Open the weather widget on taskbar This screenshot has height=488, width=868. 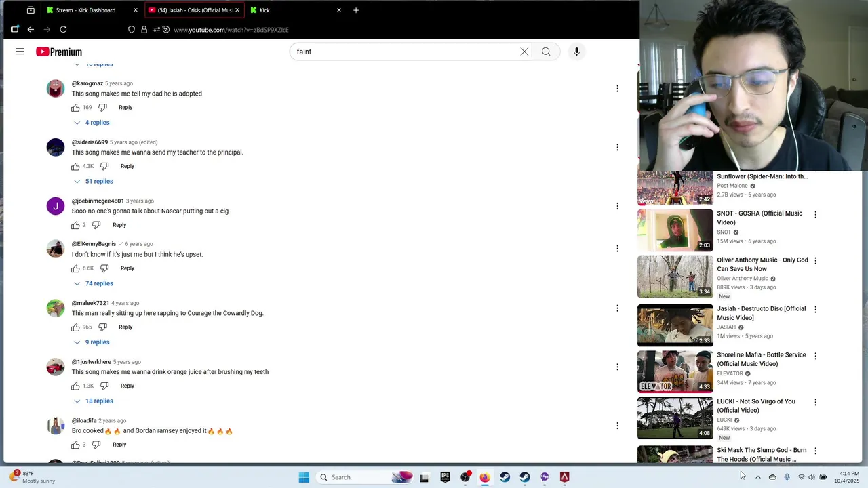[x=32, y=477]
